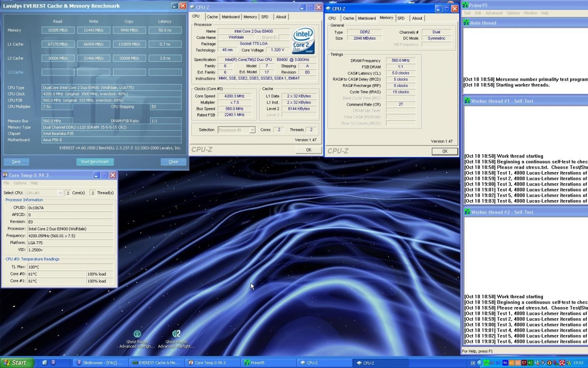Image resolution: width=588 pixels, height=368 pixels.
Task: Click the red Avira umbrella tray icon
Action: pos(562,363)
